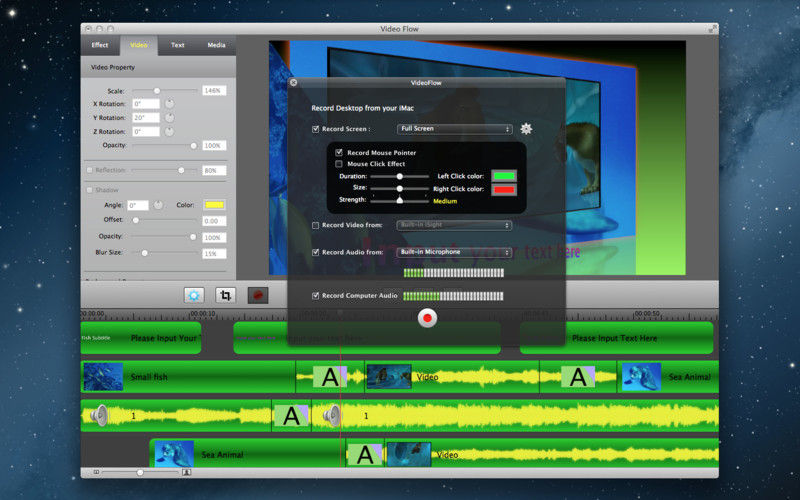The image size is (800, 500).
Task: Open the Built-in Microphone dropdown
Action: coord(454,252)
